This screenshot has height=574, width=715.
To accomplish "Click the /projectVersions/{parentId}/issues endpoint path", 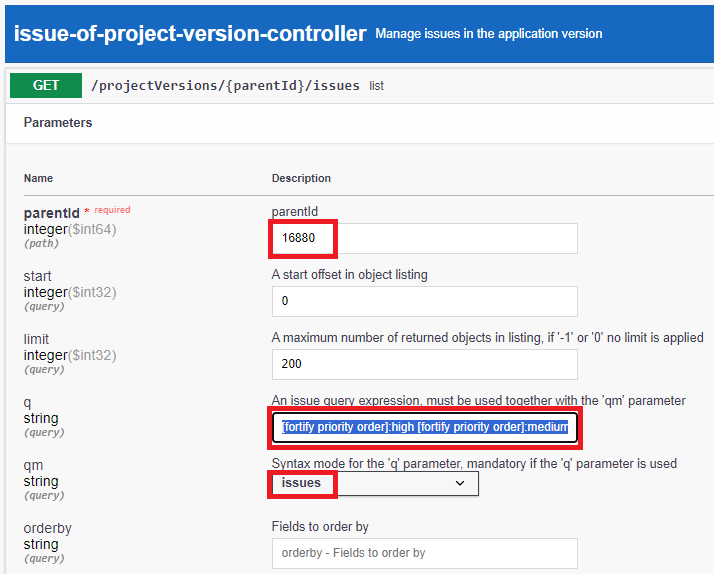I will tap(225, 86).
